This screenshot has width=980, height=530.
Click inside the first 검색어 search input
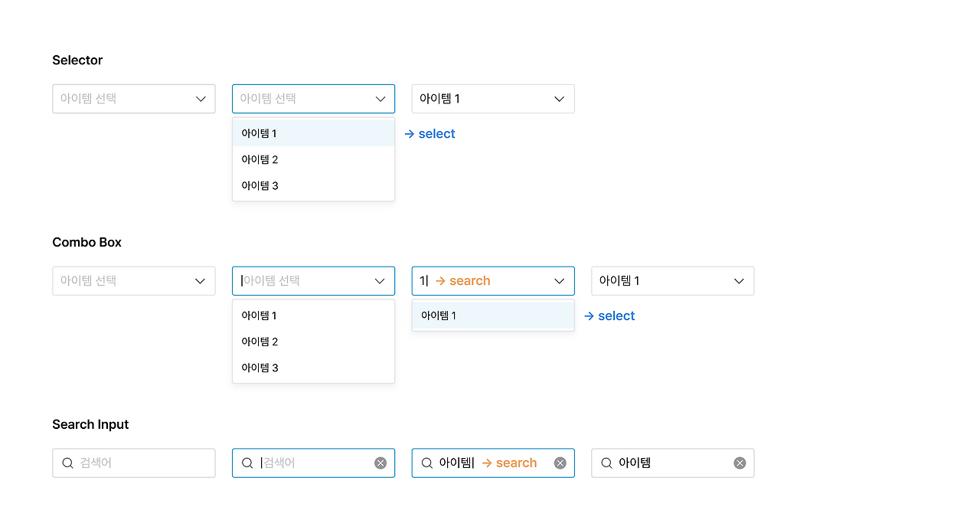pyautogui.click(x=134, y=463)
